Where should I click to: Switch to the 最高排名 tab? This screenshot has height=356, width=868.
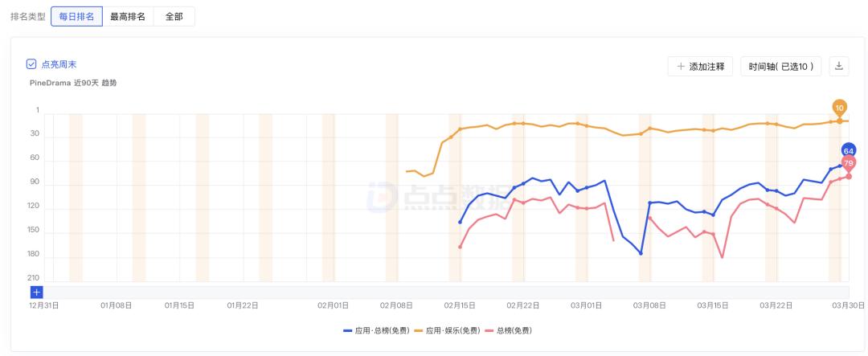(x=128, y=17)
